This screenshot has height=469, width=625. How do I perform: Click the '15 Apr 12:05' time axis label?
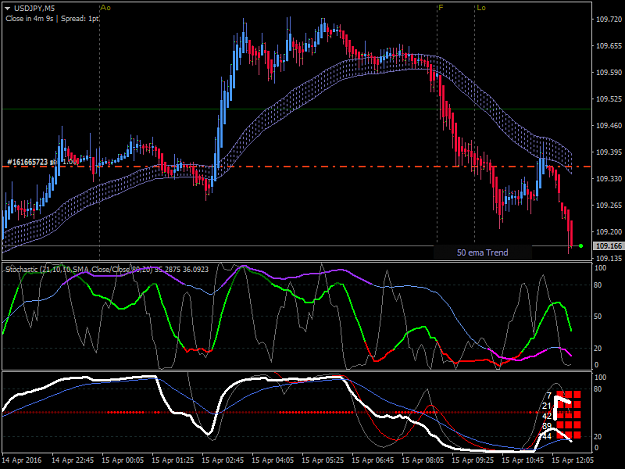point(573,460)
